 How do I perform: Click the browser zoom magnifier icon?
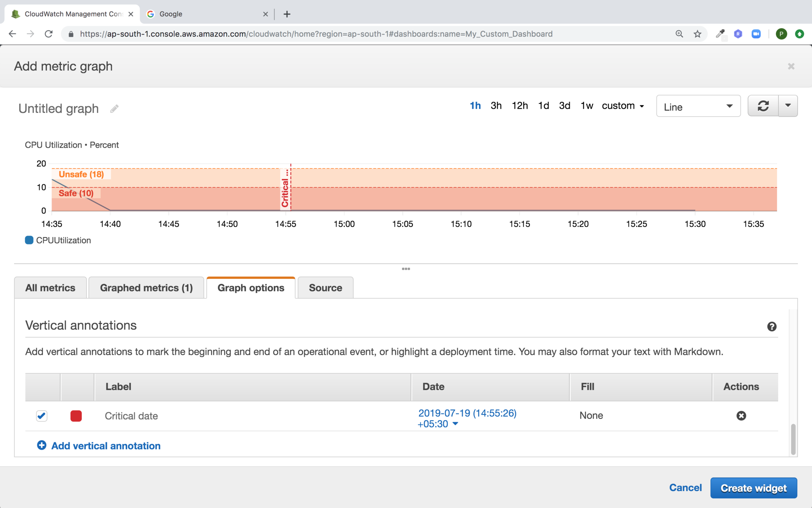tap(679, 34)
